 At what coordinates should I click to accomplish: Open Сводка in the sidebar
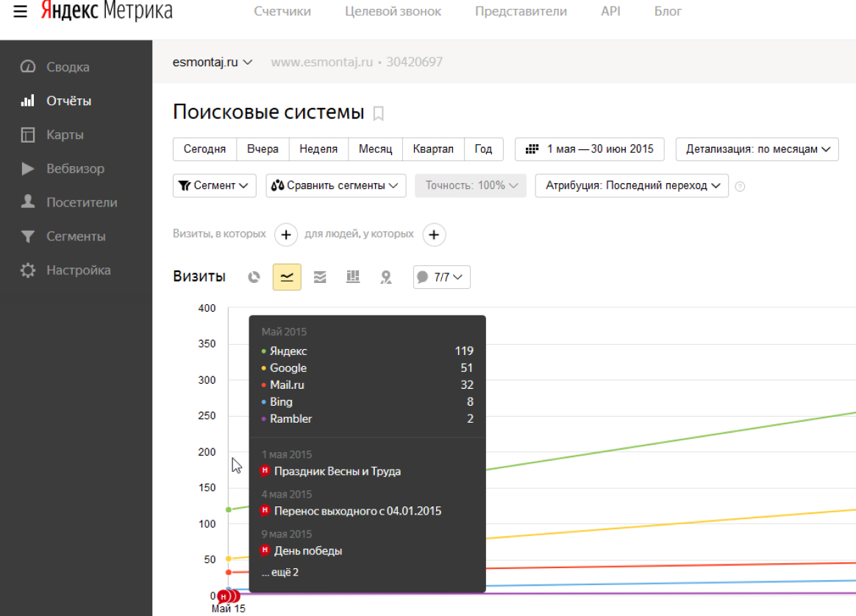(54, 67)
